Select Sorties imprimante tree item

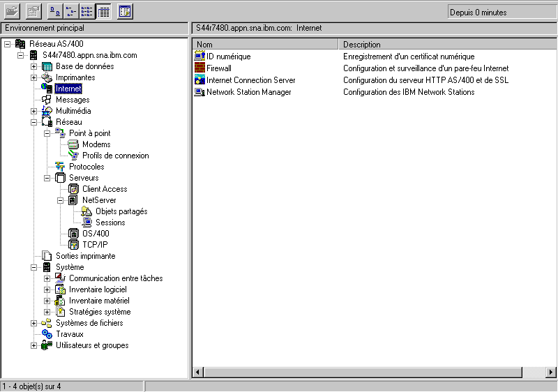click(x=85, y=256)
